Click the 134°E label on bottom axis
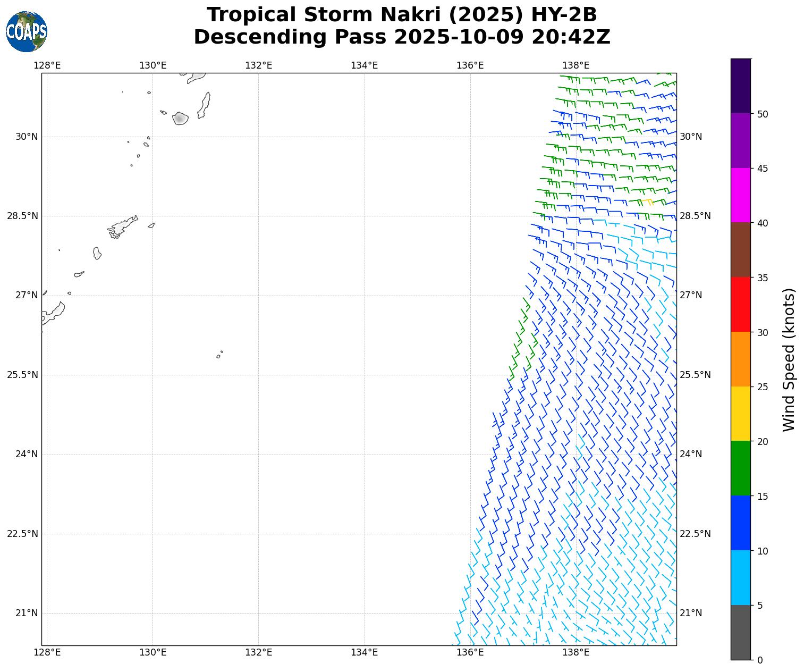 [x=364, y=653]
